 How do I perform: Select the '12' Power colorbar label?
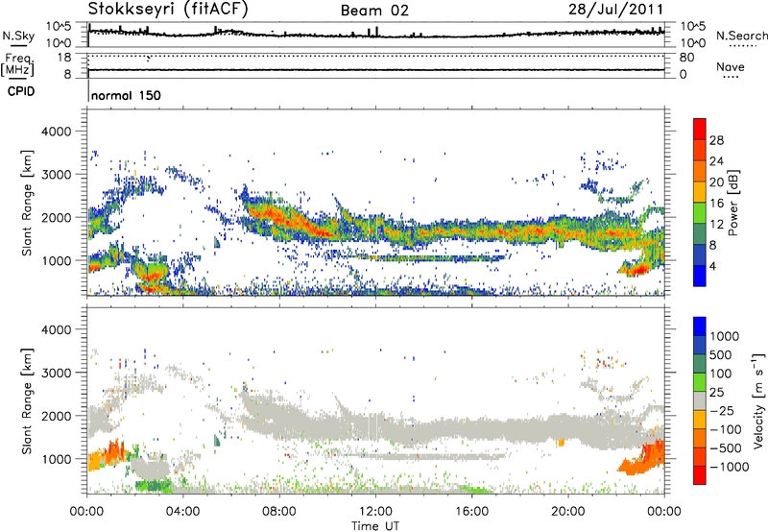[716, 225]
